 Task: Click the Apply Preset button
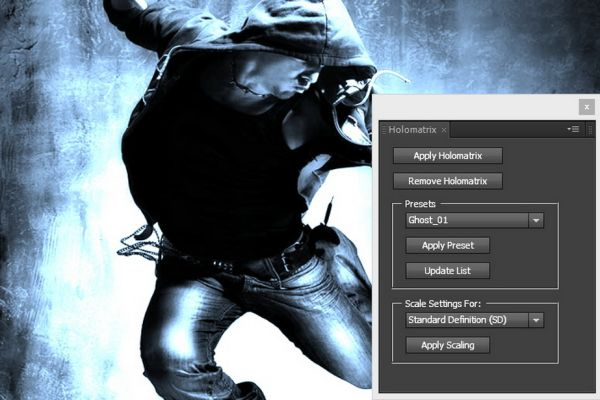pyautogui.click(x=448, y=245)
